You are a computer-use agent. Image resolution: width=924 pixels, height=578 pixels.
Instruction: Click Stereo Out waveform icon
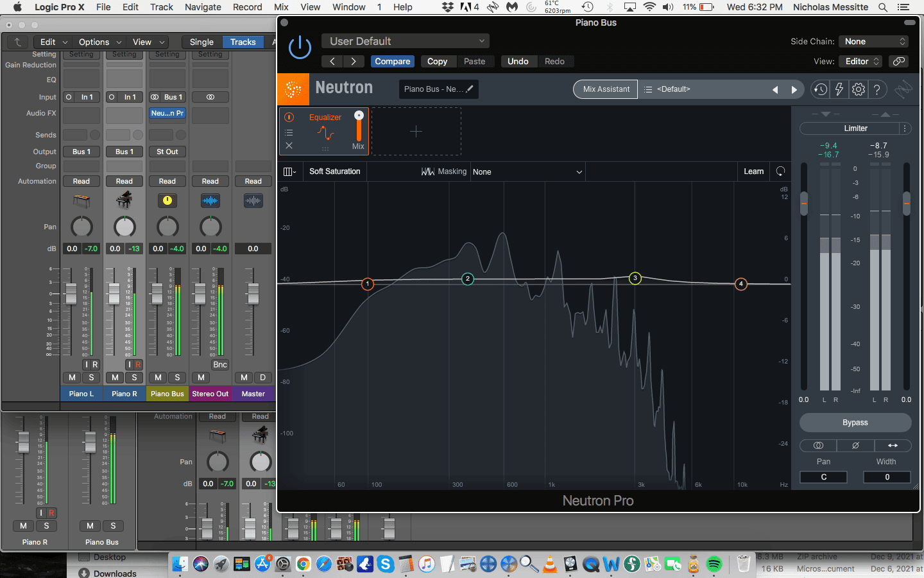tap(210, 200)
